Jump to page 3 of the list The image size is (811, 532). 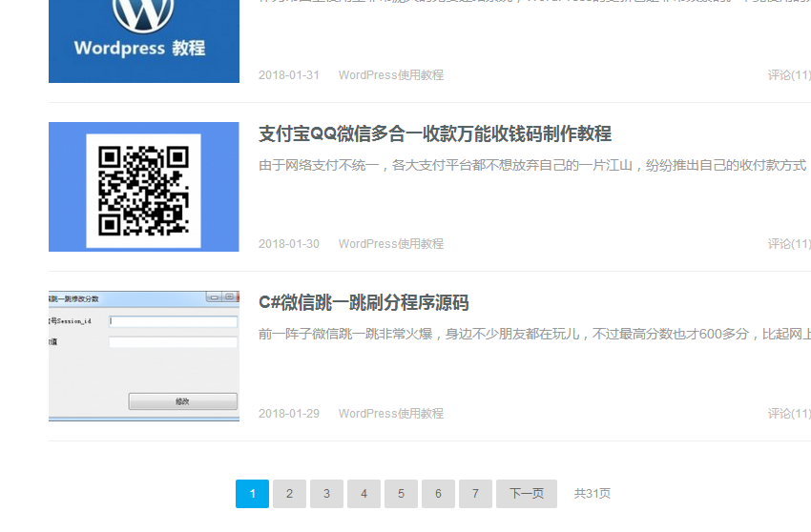326,494
